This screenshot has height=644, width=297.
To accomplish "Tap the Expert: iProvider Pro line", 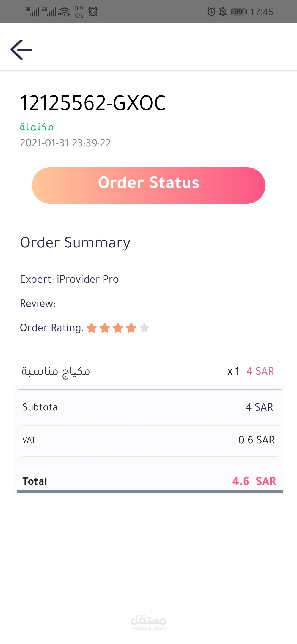I will pyautogui.click(x=69, y=279).
